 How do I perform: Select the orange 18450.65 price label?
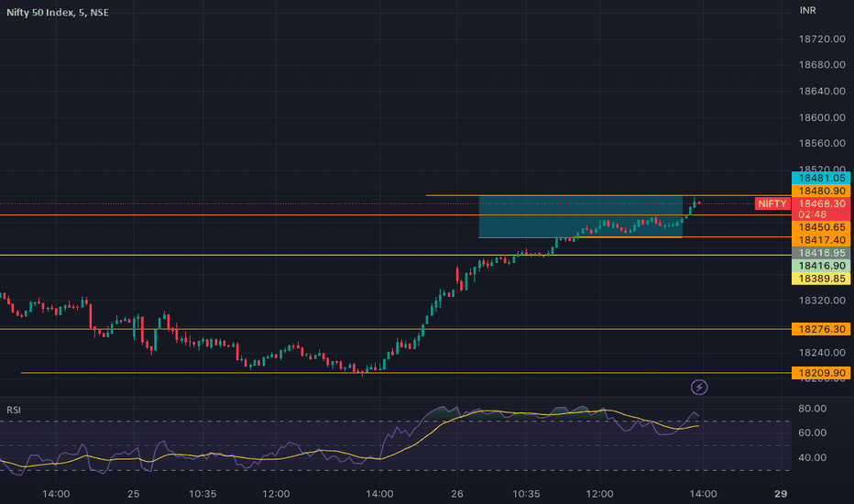821,227
